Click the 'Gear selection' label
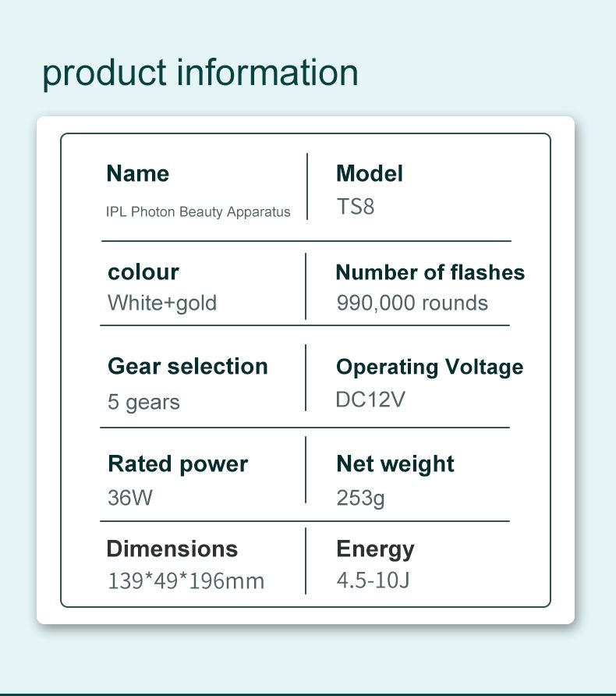 pyautogui.click(x=188, y=366)
